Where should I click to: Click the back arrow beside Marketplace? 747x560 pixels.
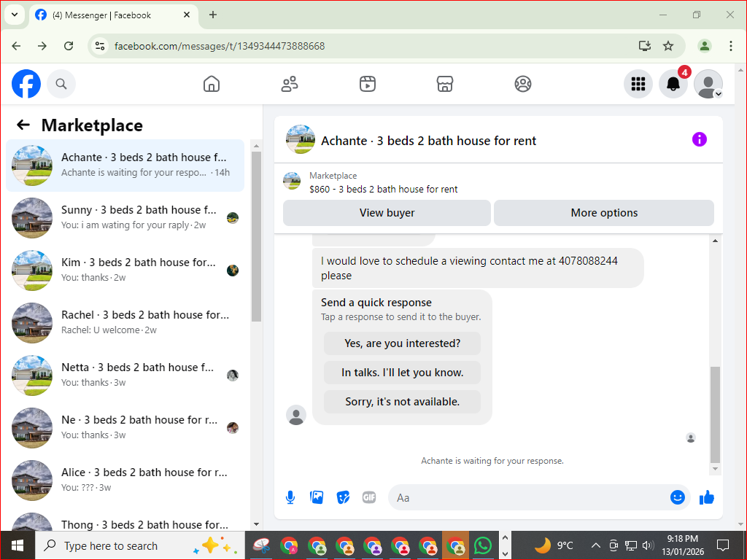coord(23,125)
